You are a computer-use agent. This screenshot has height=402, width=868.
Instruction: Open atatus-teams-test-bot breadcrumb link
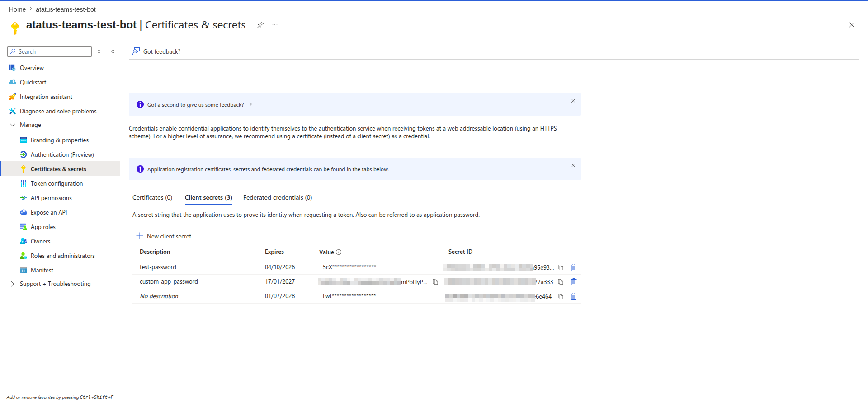(x=66, y=9)
